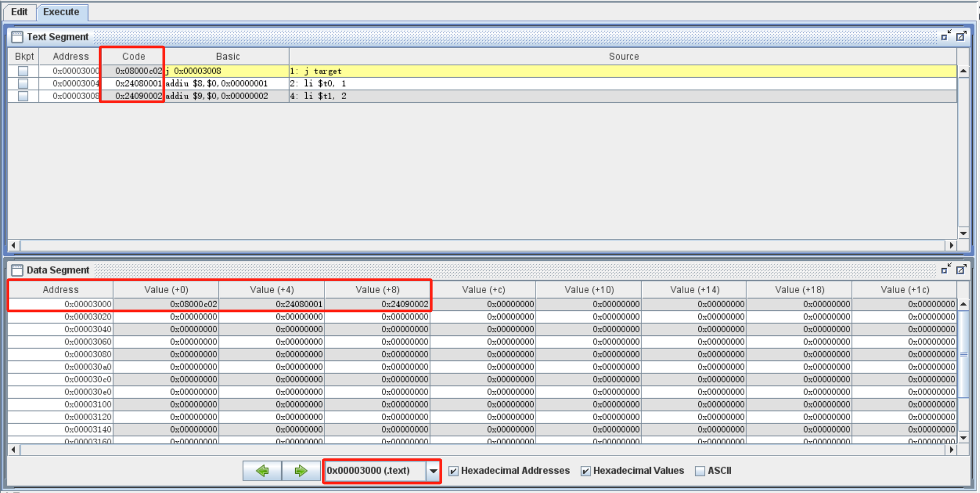Set breakpoint on the addiu $9 instruction
The height and width of the screenshot is (493, 980).
[x=23, y=96]
